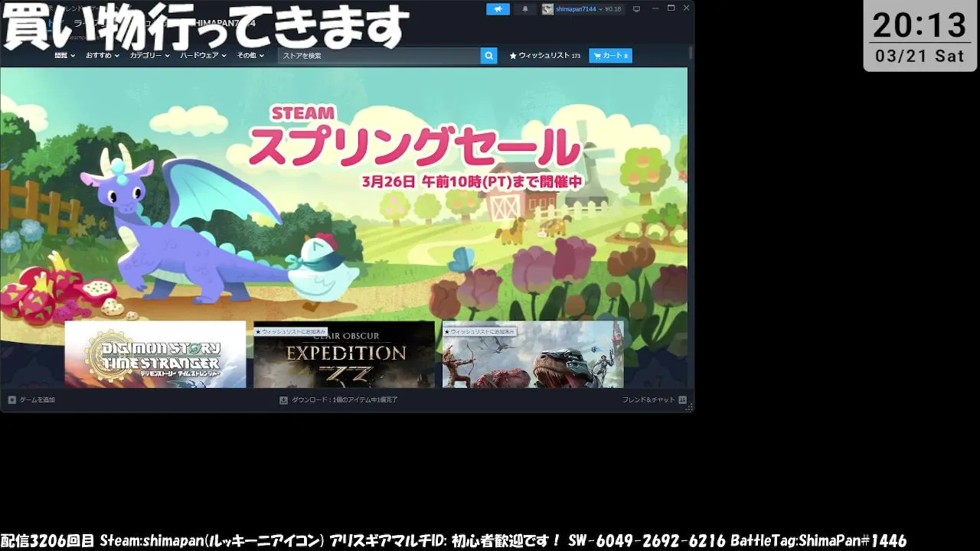Click wishlist badge on Expedition 33
This screenshot has width=980, height=551.
(x=290, y=331)
